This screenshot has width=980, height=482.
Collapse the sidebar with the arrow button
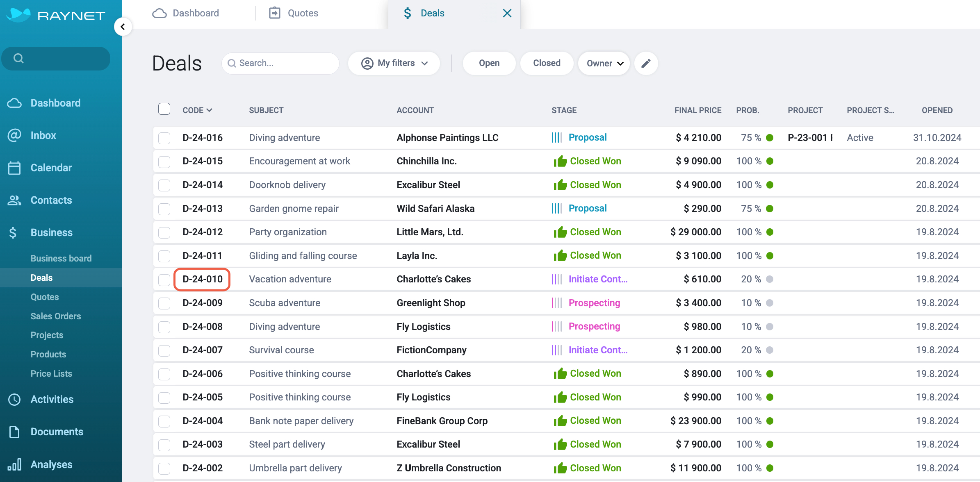pyautogui.click(x=123, y=27)
